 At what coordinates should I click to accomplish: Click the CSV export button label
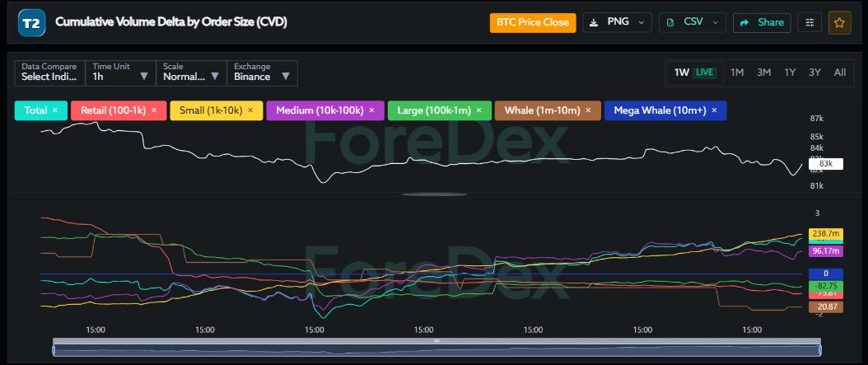693,22
